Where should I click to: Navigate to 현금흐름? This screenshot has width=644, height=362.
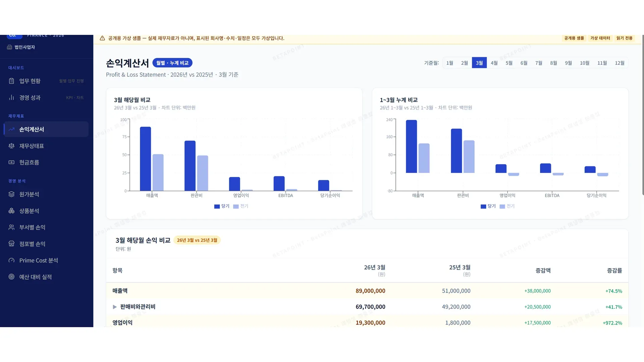pos(46,162)
